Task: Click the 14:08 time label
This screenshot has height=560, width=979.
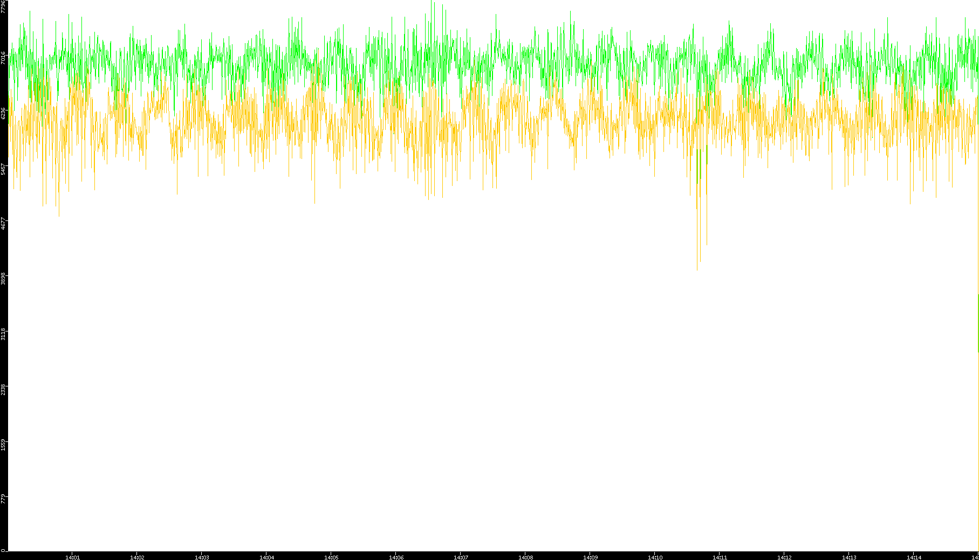Action: (525, 557)
